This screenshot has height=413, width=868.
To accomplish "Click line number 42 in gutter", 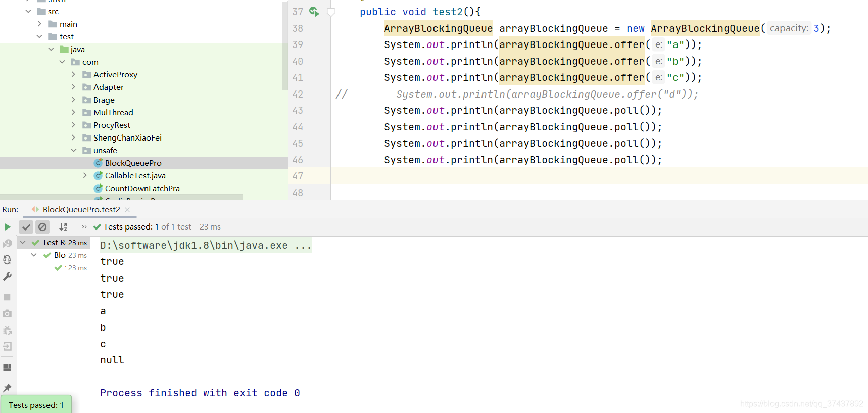I will [x=298, y=94].
